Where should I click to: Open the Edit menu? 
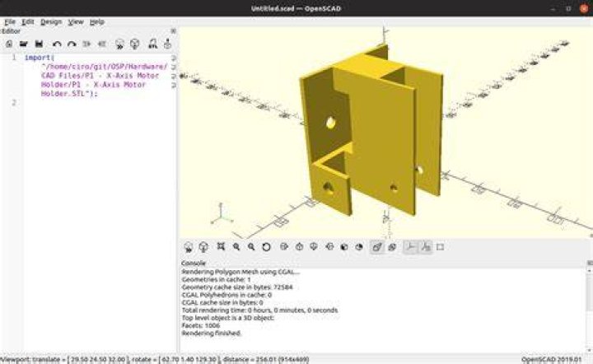(28, 22)
